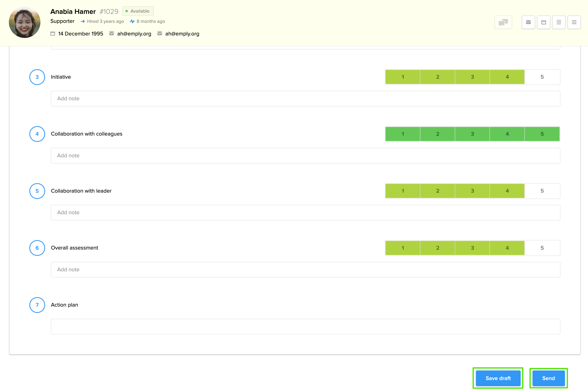
Task: Click the activity pulse icon
Action: [x=132, y=21]
